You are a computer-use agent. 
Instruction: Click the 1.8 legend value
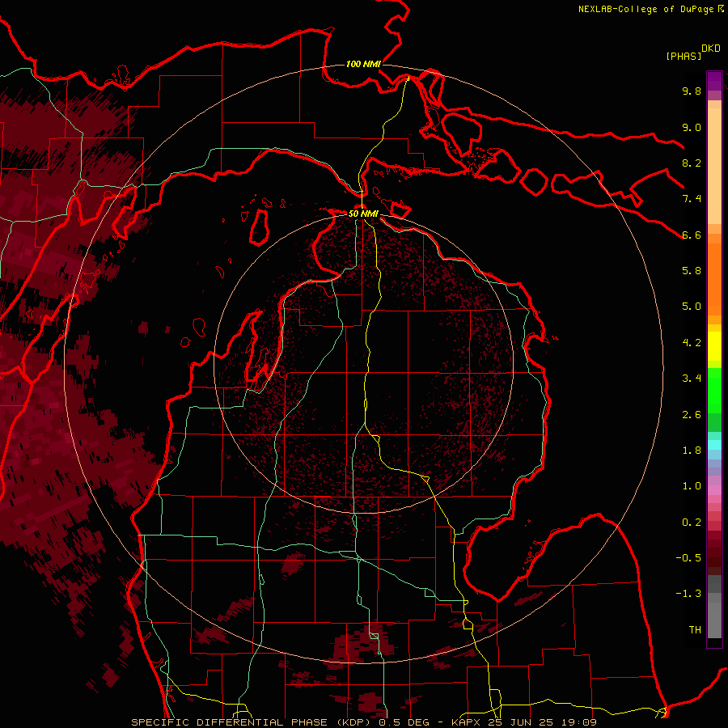click(x=692, y=451)
